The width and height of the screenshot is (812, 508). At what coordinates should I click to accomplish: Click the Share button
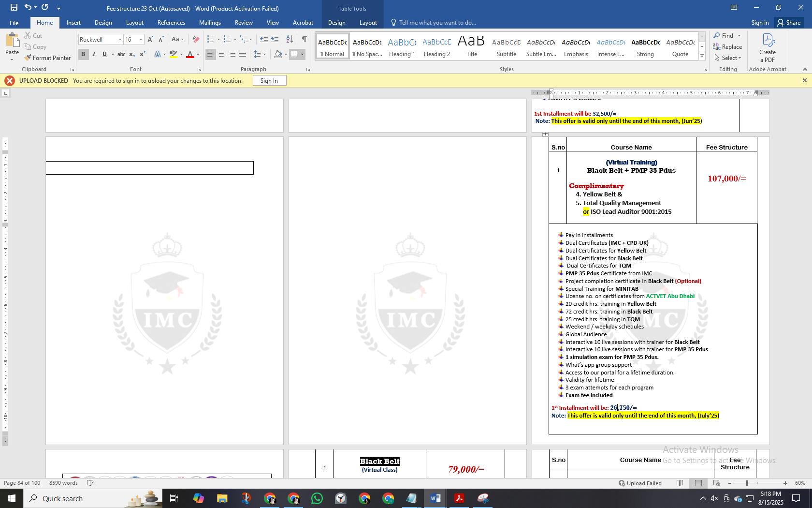point(788,23)
